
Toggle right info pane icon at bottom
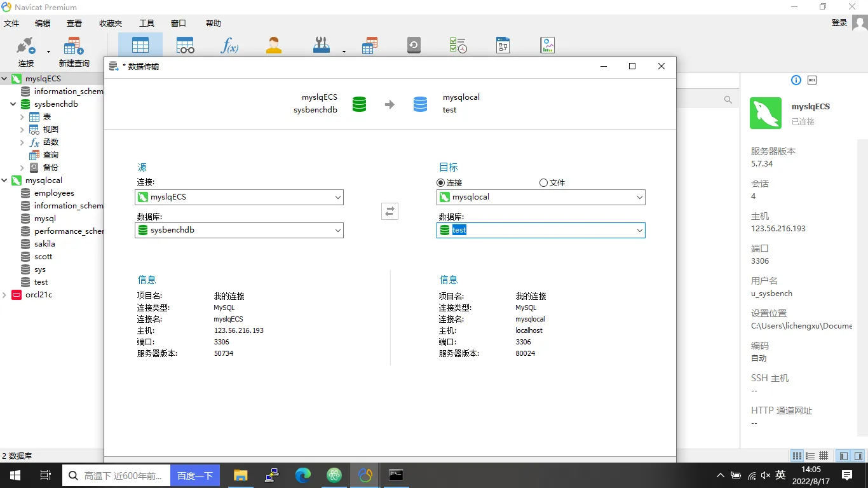tap(858, 456)
